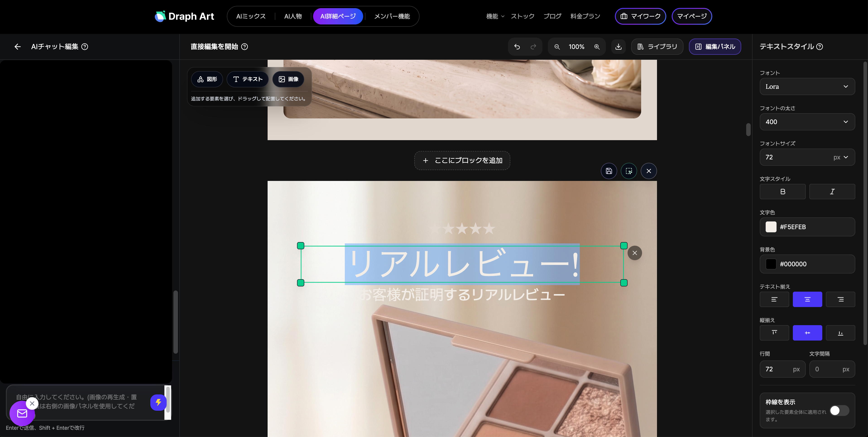
Task: Set vertical alignment to top
Action: (774, 333)
